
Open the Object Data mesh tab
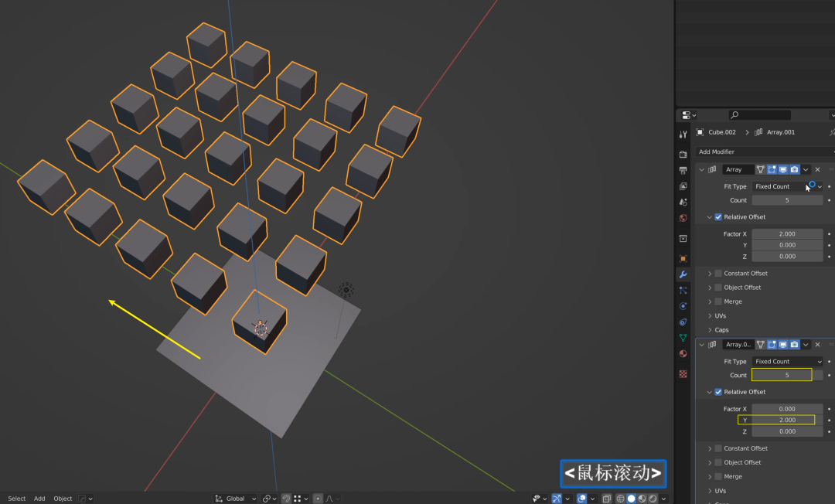683,338
